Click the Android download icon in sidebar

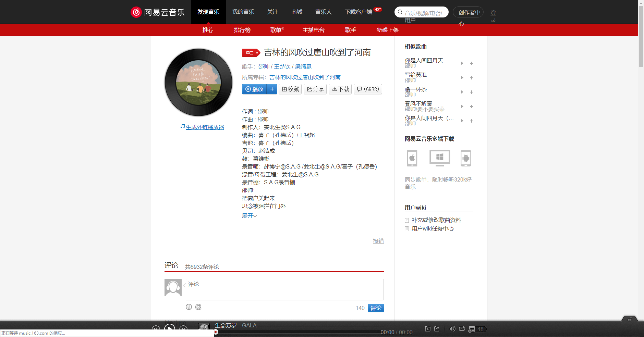(466, 158)
